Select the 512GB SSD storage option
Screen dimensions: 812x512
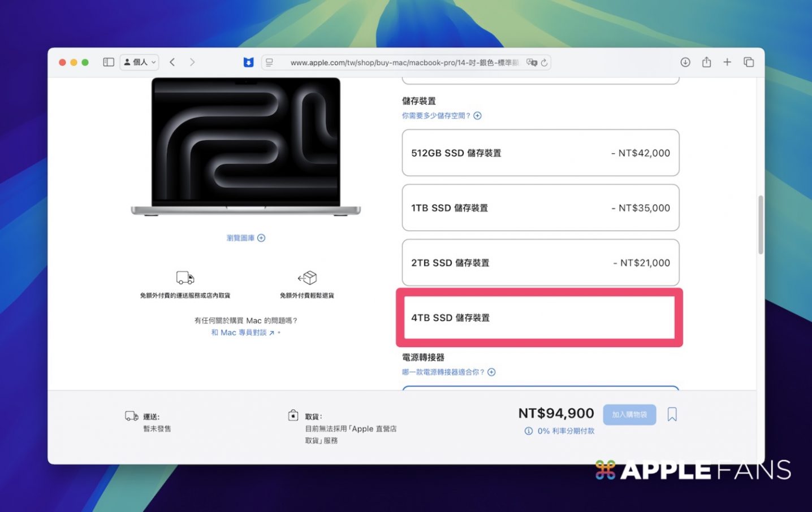(x=540, y=153)
